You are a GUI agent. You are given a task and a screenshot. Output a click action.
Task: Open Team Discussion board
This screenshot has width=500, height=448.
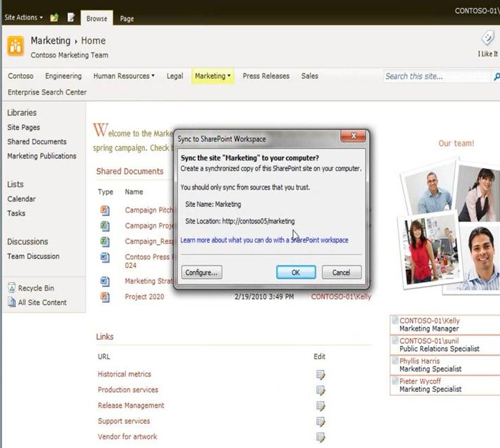tap(33, 256)
